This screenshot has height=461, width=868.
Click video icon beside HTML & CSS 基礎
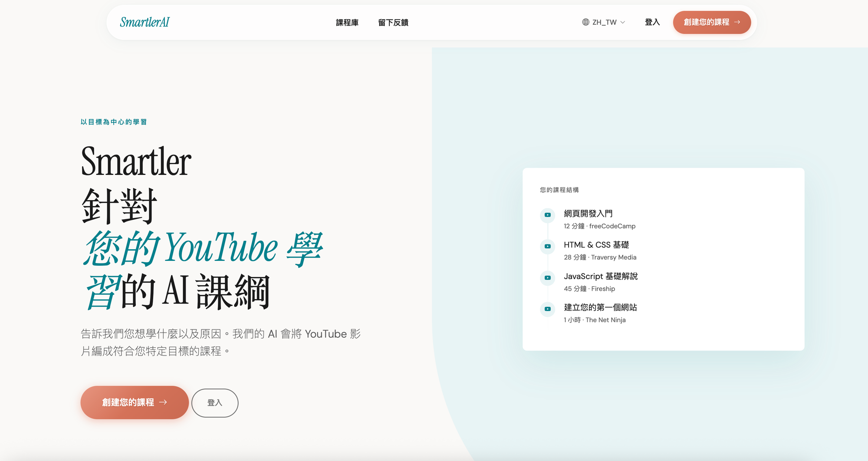tap(548, 246)
